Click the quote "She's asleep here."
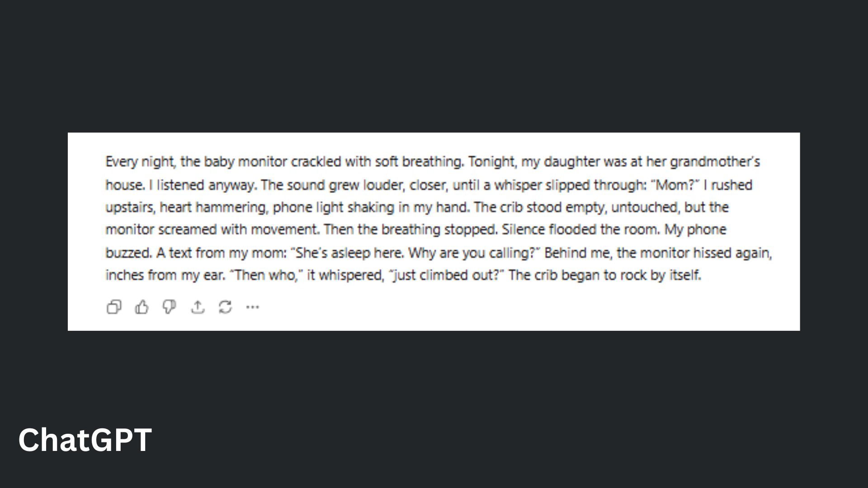868x488 pixels. pos(349,253)
